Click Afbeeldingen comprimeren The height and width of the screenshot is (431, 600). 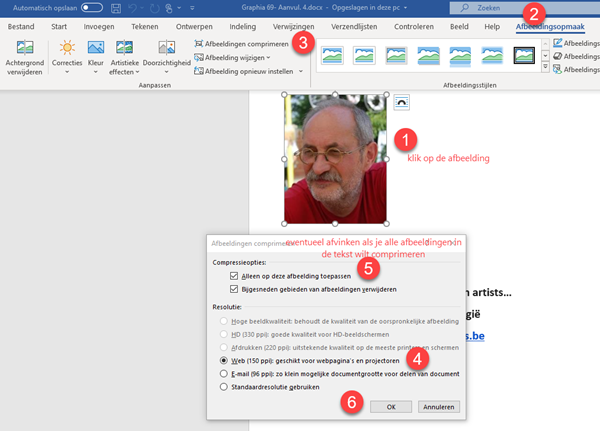(241, 44)
